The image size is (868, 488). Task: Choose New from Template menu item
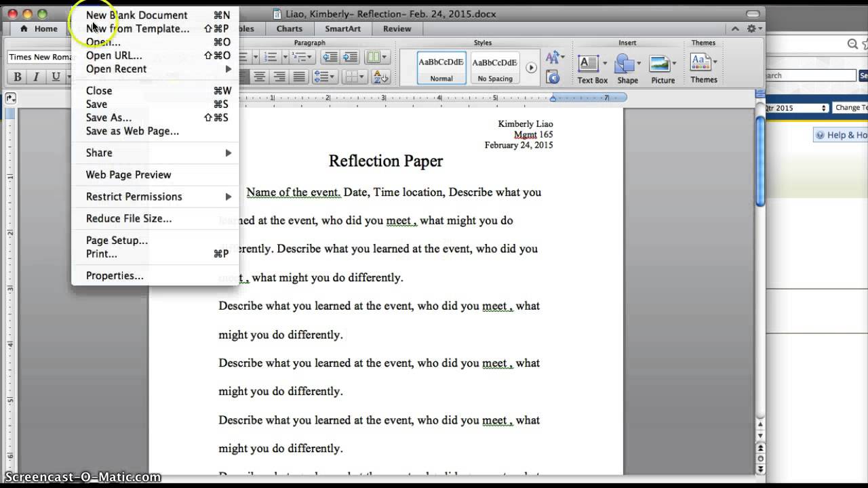click(x=155, y=28)
